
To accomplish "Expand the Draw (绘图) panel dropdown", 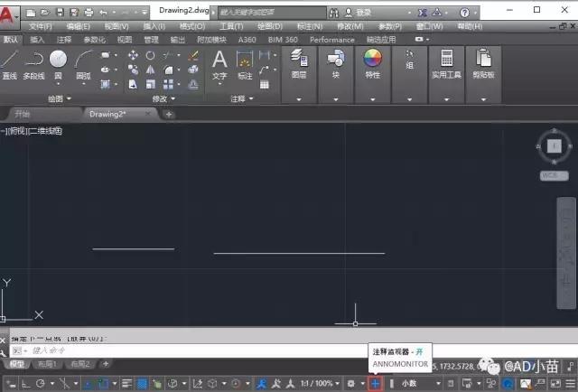I will click(59, 98).
